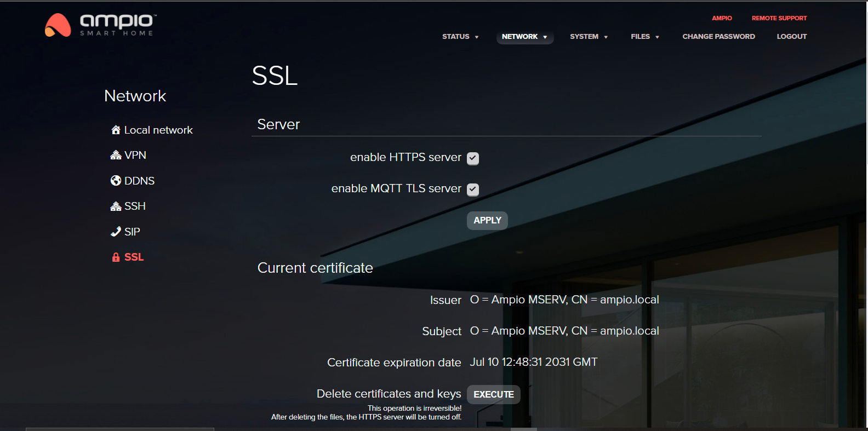Open the REMOTE SUPPORT link
Image resolution: width=868 pixels, height=431 pixels.
(x=779, y=18)
